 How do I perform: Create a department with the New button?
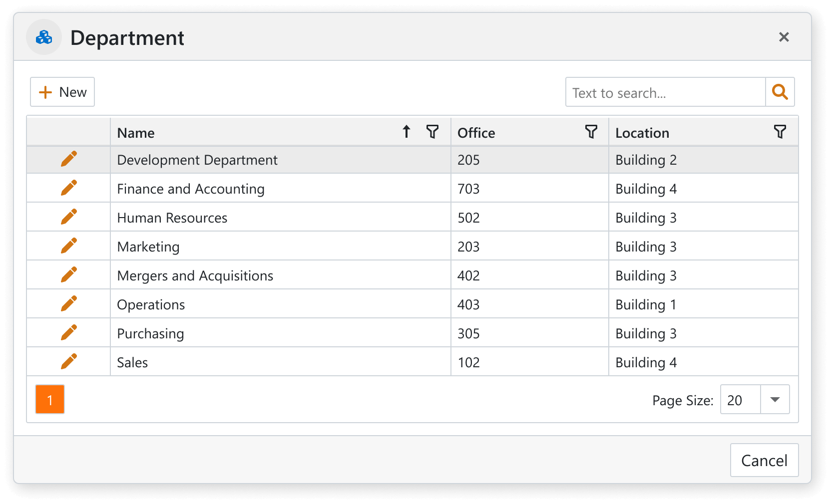(62, 92)
